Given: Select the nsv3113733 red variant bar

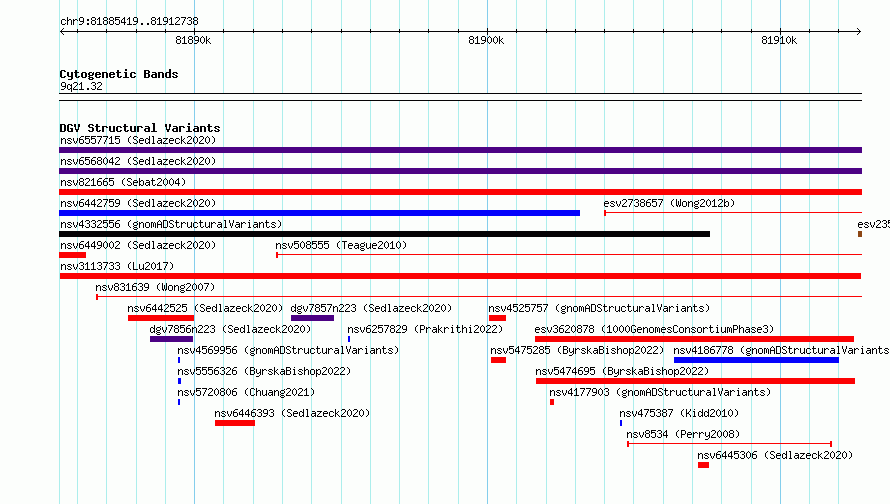Looking at the screenshot, I should point(460,276).
